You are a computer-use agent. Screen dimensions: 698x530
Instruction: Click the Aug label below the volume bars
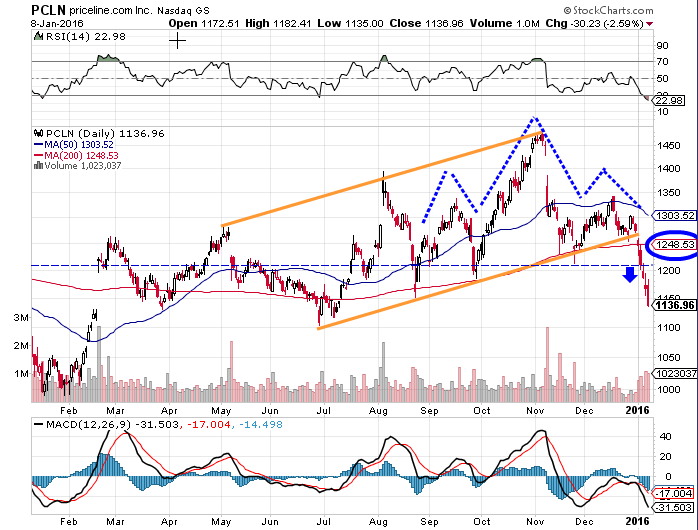(x=378, y=410)
